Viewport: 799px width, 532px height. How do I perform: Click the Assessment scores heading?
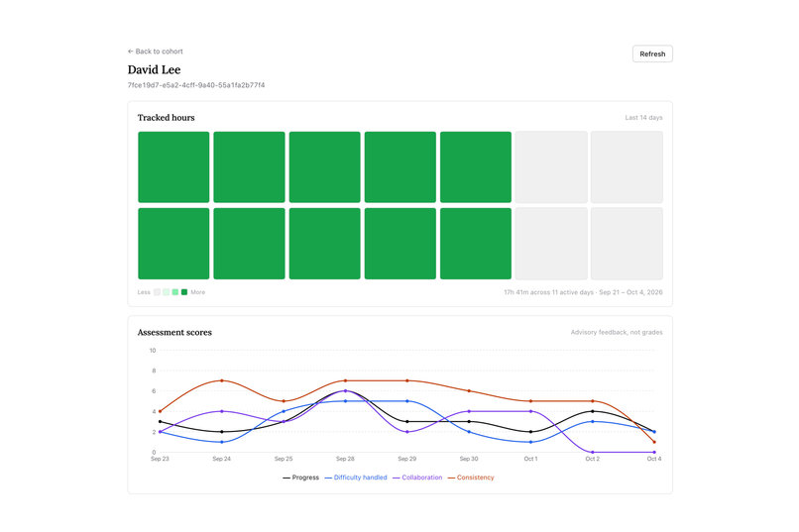coord(174,333)
